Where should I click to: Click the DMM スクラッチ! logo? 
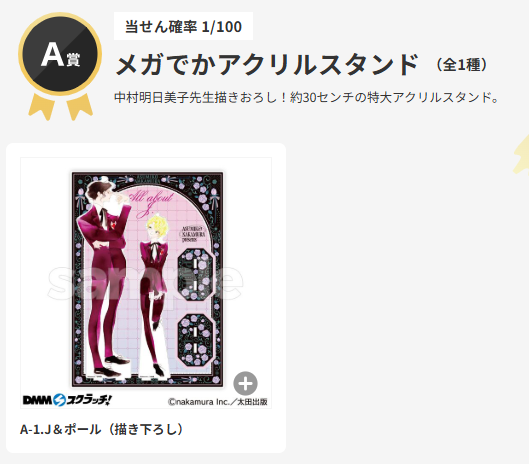coord(67,400)
